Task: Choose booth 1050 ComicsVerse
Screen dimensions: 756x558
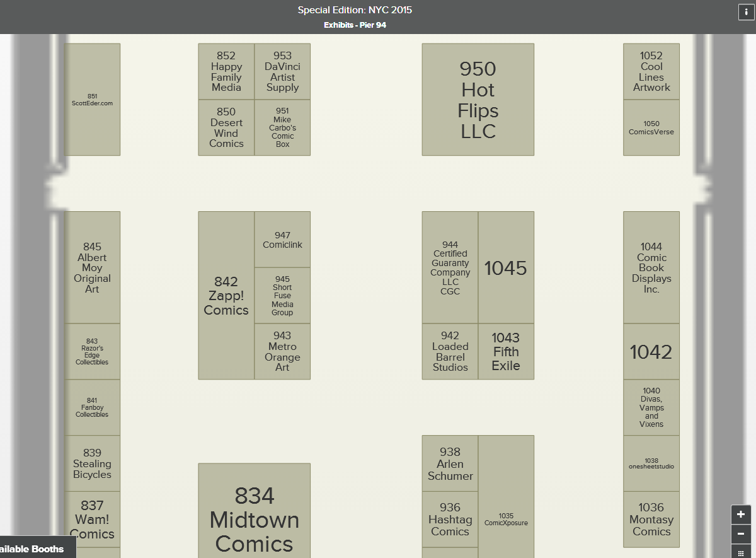Action: [x=651, y=127]
